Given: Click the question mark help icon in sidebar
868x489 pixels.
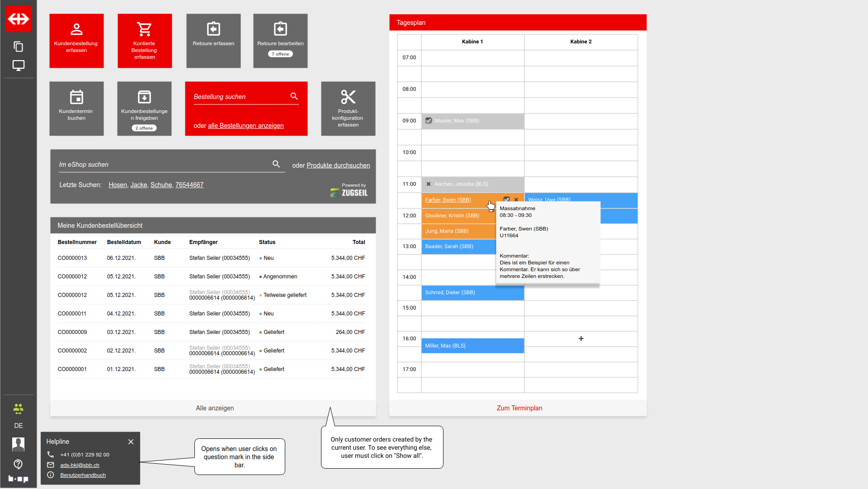Looking at the screenshot, I should tap(18, 464).
